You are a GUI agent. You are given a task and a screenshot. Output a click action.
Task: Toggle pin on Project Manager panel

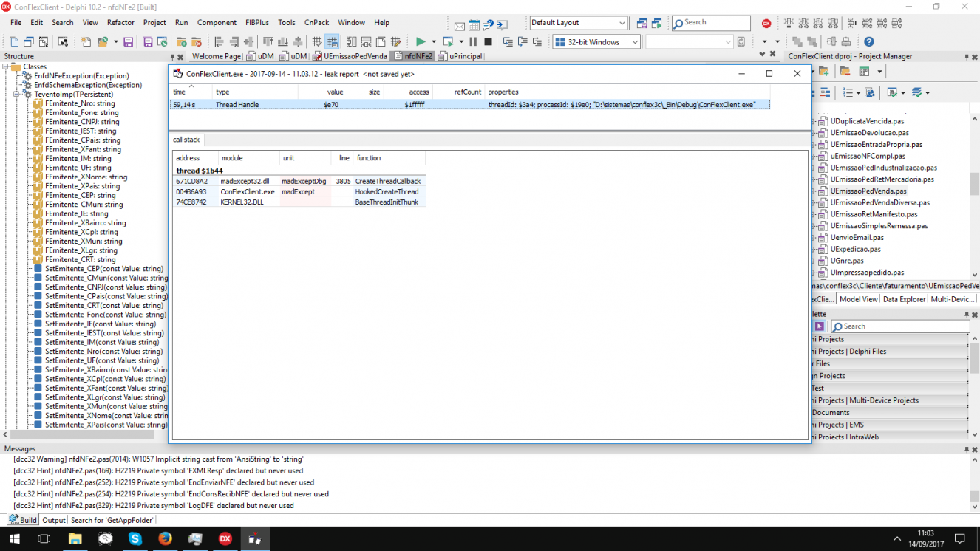966,57
